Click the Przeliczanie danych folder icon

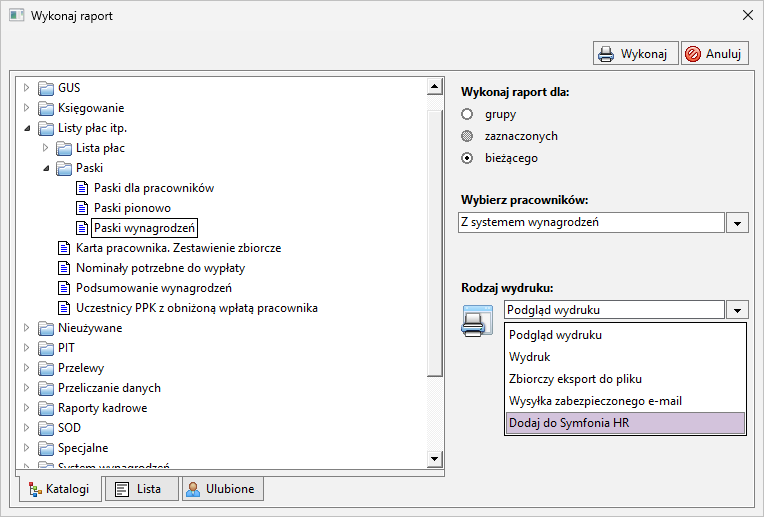pyautogui.click(x=46, y=388)
